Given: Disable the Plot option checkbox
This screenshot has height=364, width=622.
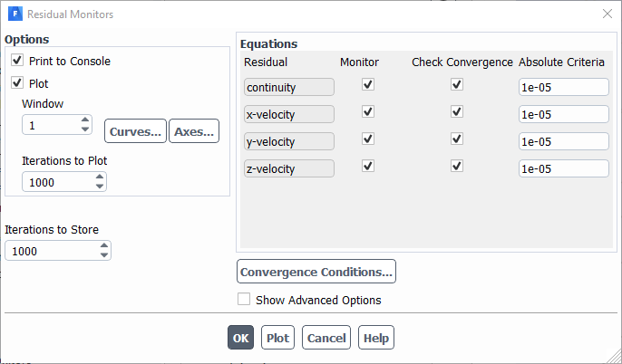Looking at the screenshot, I should (x=17, y=83).
